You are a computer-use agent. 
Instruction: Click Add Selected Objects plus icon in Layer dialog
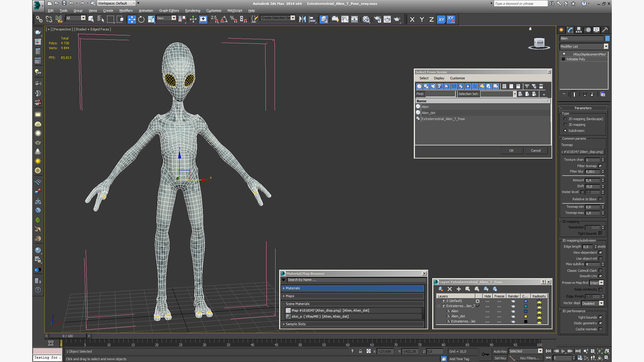click(x=459, y=289)
